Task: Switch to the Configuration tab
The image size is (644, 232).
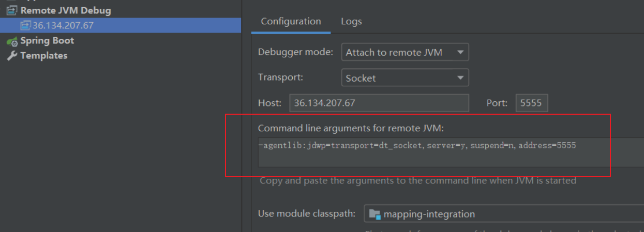Action: [x=291, y=21]
